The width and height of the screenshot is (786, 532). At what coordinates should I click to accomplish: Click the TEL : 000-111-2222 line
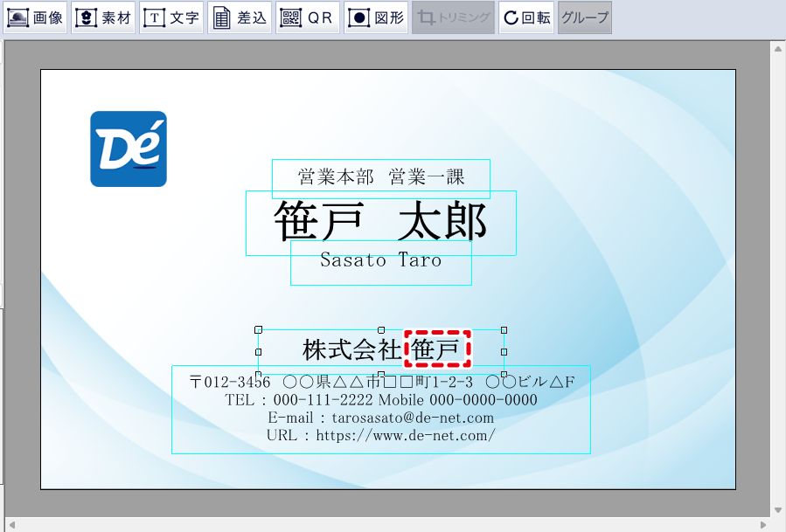(x=381, y=400)
